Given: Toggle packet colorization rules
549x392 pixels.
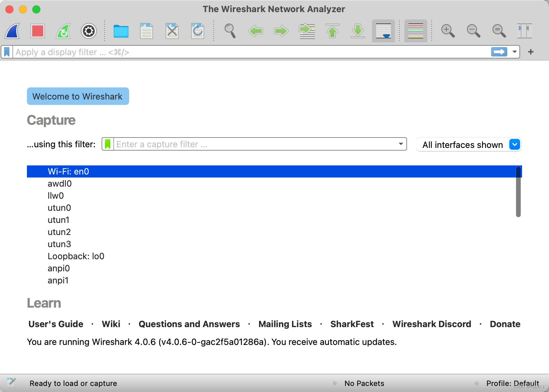Looking at the screenshot, I should [x=416, y=31].
